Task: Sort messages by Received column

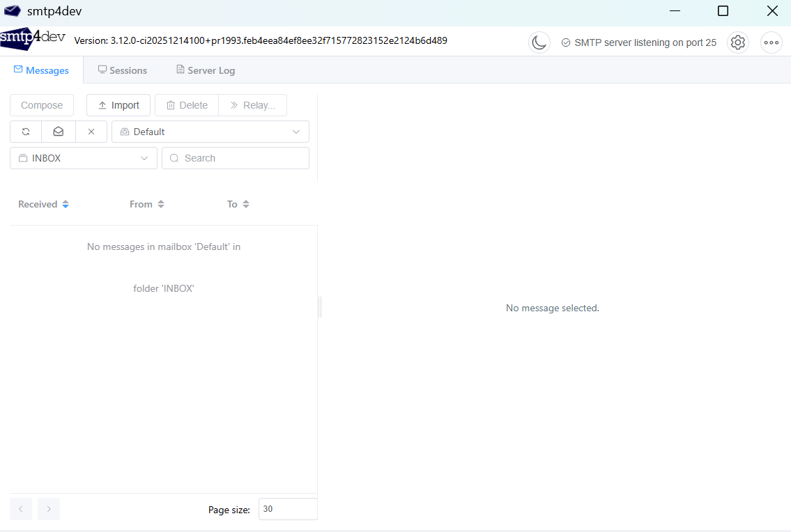Action: coord(43,204)
